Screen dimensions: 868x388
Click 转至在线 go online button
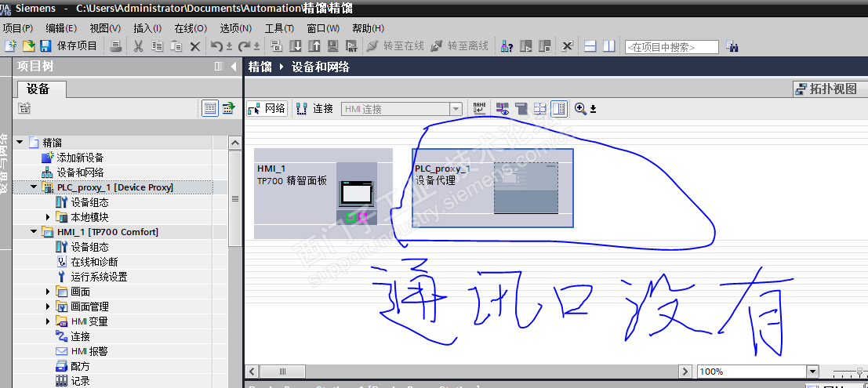tap(395, 46)
